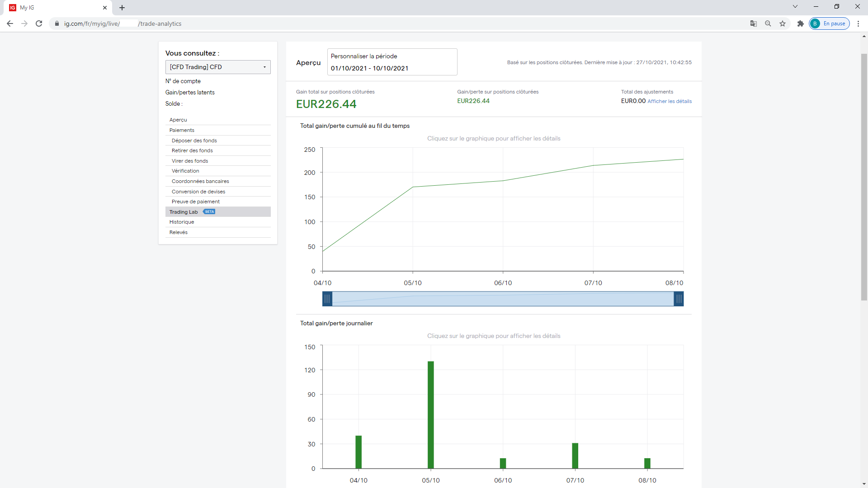Grab the left handle of chart range slider
The height and width of the screenshot is (488, 868).
pyautogui.click(x=327, y=299)
